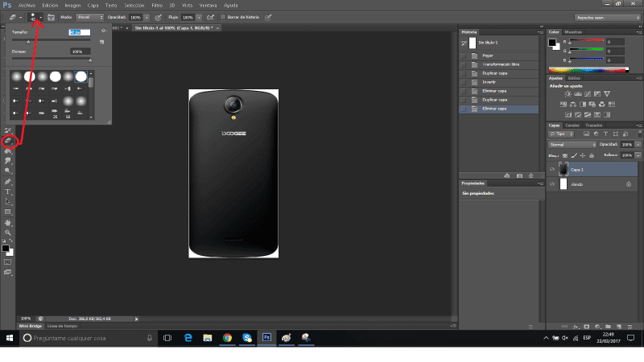Open the Línea de tiempo tab
644x362 pixels.
62,326
